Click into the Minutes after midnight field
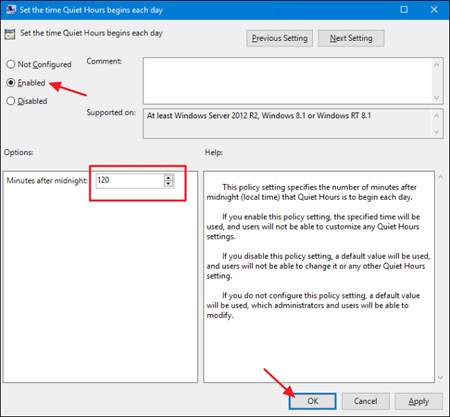450x417 pixels. point(130,181)
